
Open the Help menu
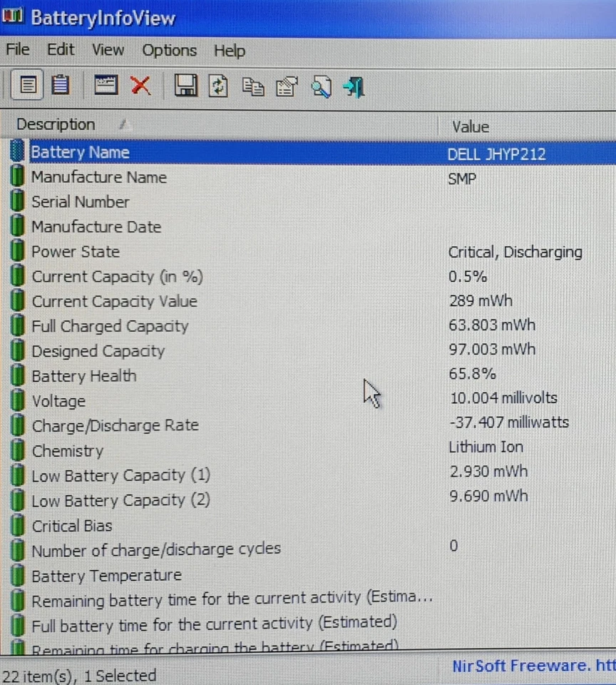click(229, 50)
